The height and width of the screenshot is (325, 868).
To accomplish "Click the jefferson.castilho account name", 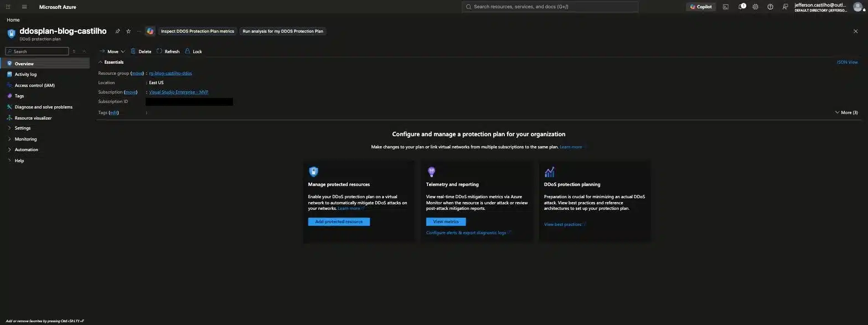I will [820, 4].
